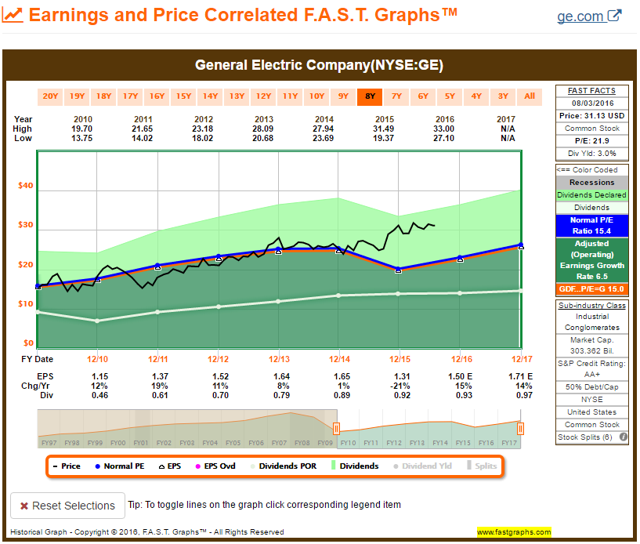The image size is (640, 544).
Task: Click the right range slider handle at FY17
Action: point(520,429)
